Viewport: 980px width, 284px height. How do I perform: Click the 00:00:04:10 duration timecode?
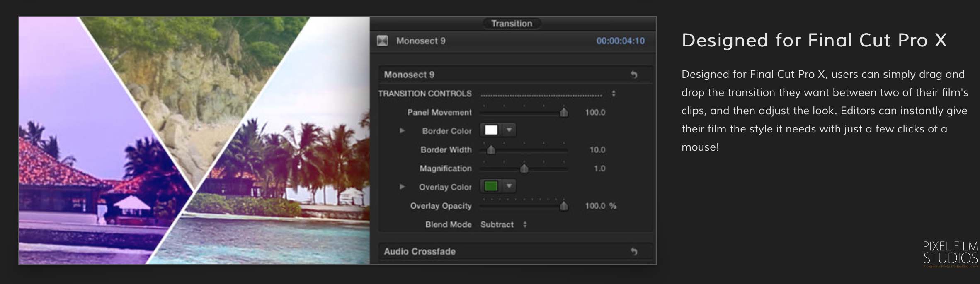(620, 41)
